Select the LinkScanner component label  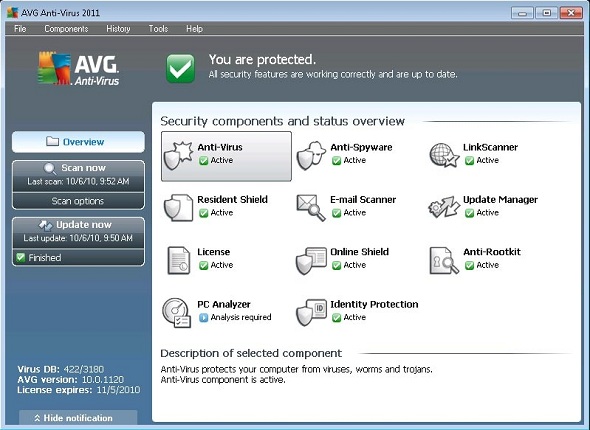[490, 147]
